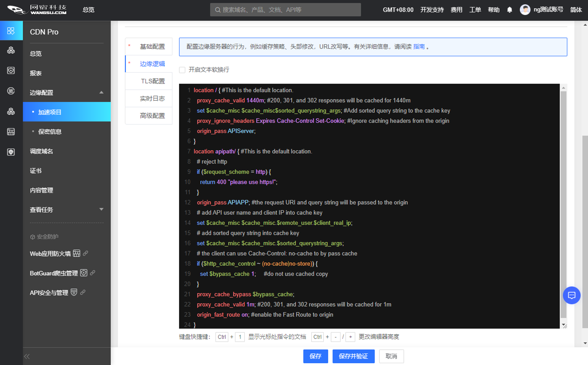Open the 实时日志 tab
Viewport: 588px width, 365px height.
coord(149,99)
